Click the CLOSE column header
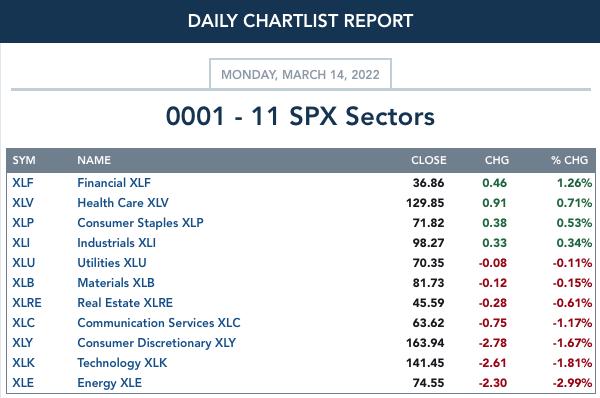Image resolution: width=600 pixels, height=398 pixels. tap(429, 160)
